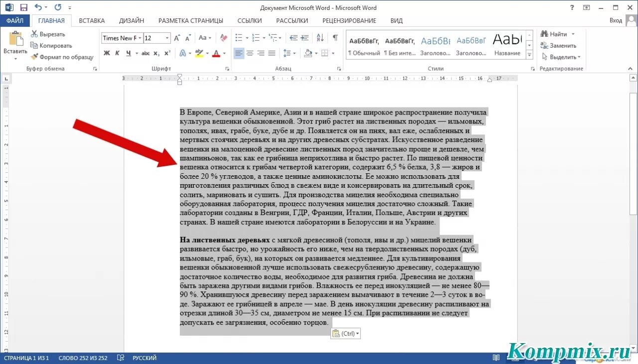
Task: Click the shading paint bucket icon
Action: 308,53
